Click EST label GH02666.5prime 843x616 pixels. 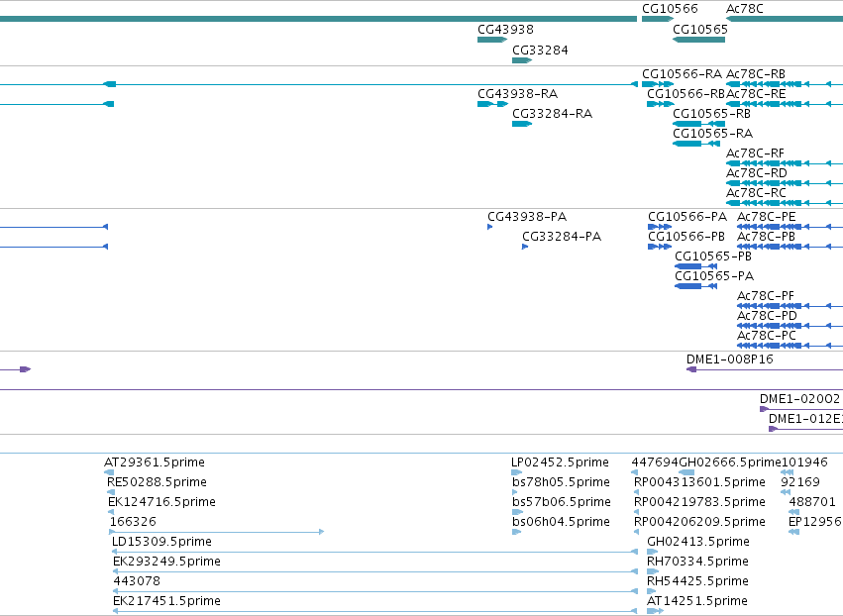tap(729, 462)
